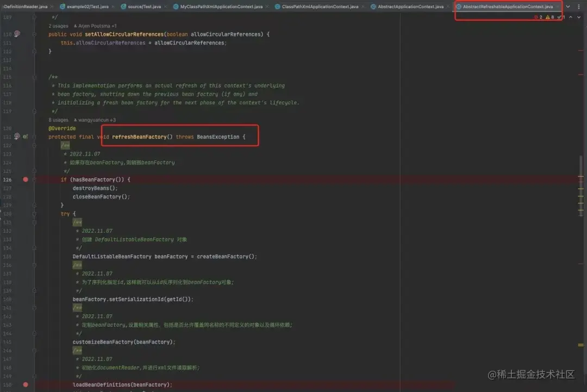Click author hint 'wangyuancun +3'
This screenshot has width=587, height=392.
point(95,120)
